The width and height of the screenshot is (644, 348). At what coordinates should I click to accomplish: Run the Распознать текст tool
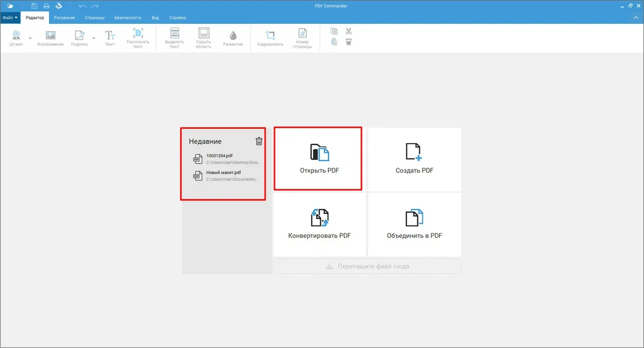tap(138, 39)
